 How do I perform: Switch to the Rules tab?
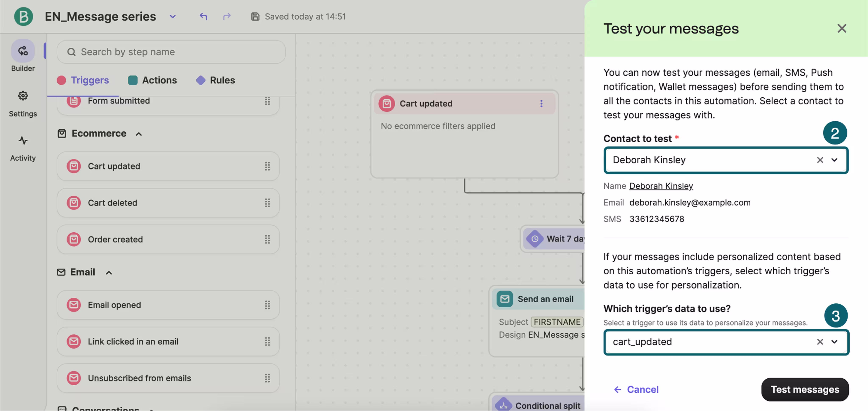(216, 80)
